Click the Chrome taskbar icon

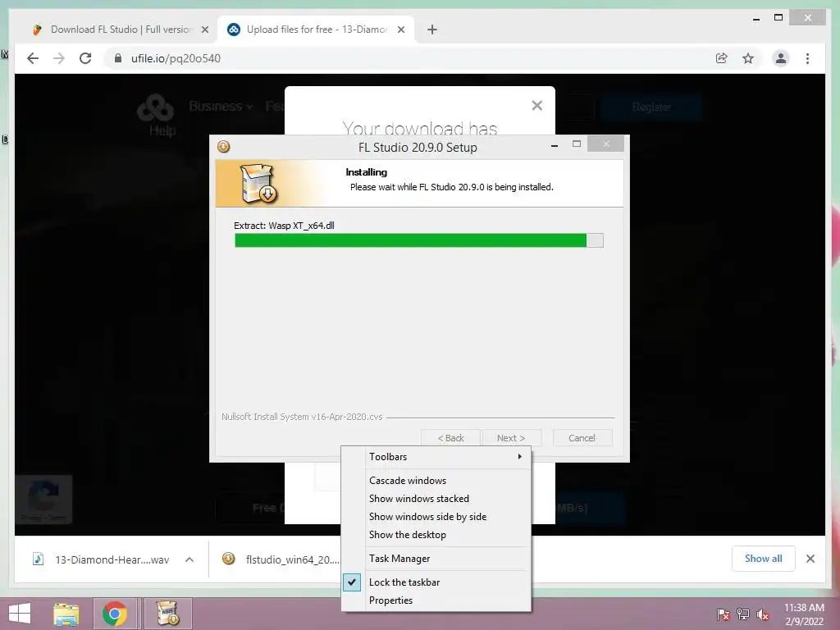click(x=115, y=614)
